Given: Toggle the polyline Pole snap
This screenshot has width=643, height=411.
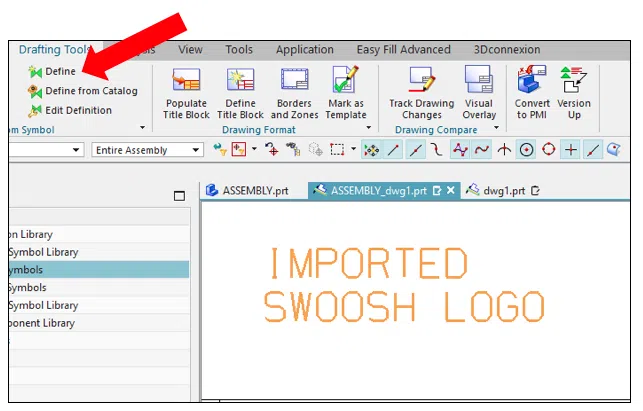Looking at the screenshot, I should 460,150.
